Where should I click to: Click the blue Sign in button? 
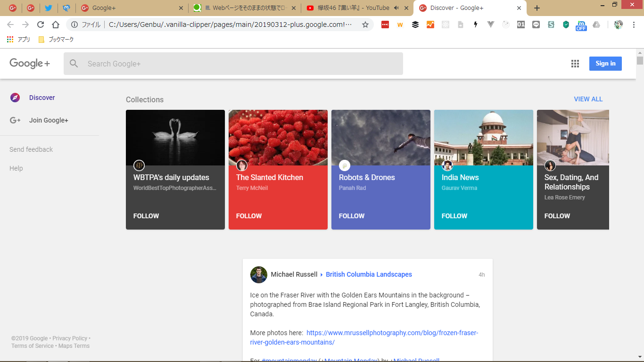(605, 64)
